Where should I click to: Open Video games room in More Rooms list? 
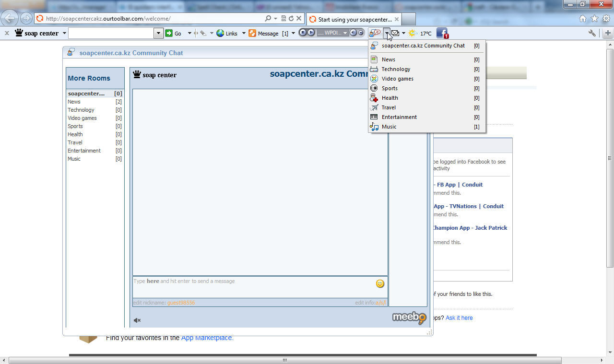click(94, 118)
